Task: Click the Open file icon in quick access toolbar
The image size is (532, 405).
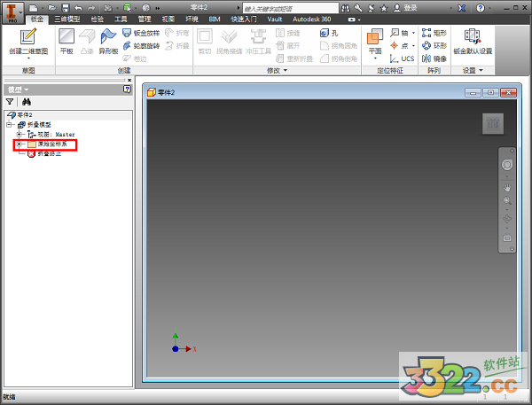Action: coord(52,8)
